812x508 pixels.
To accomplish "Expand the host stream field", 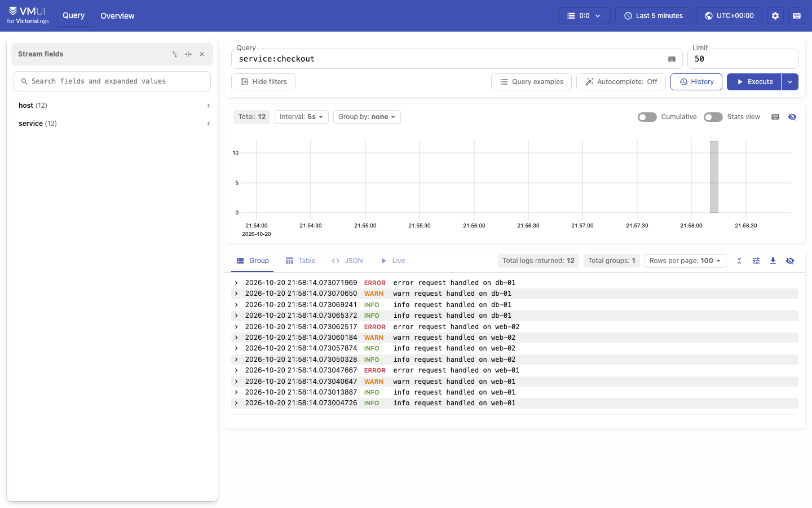I will click(x=112, y=106).
